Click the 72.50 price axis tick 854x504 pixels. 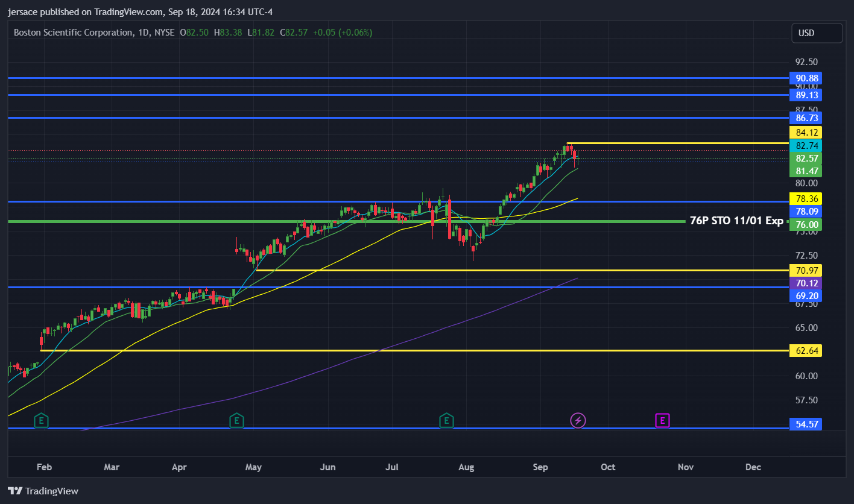806,256
